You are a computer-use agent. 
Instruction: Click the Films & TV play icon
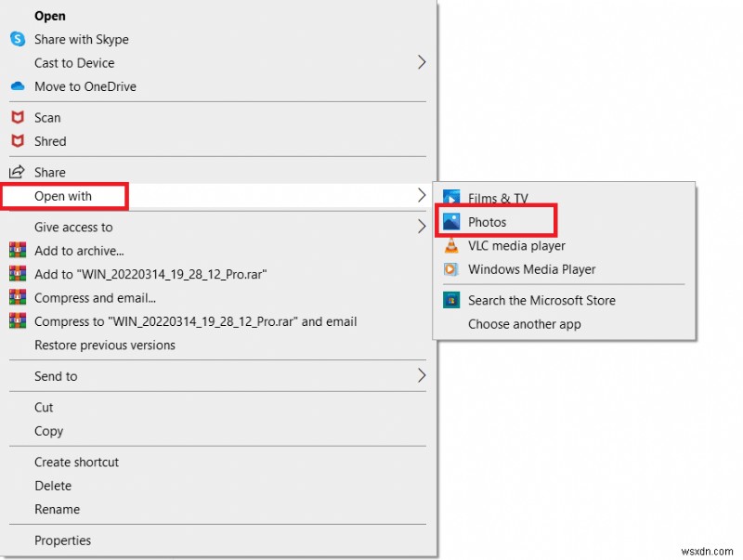tap(452, 197)
